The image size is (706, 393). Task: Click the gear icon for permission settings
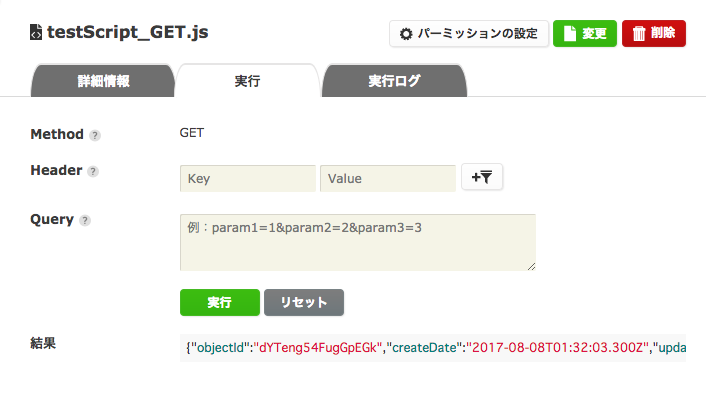coord(406,34)
